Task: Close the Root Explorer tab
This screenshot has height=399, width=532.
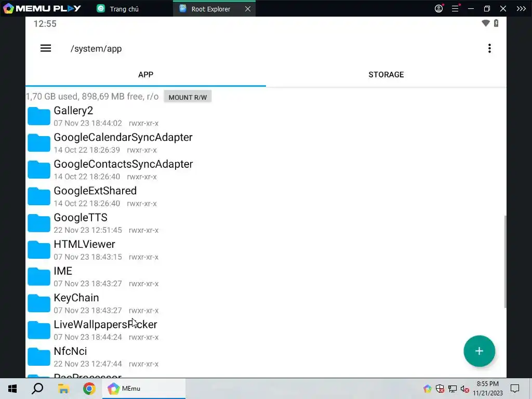Action: click(248, 9)
